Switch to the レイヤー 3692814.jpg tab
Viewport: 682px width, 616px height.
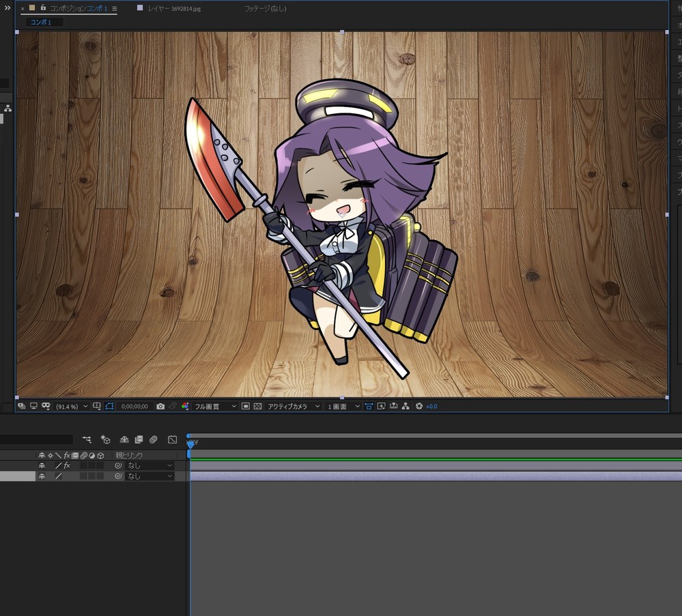[x=173, y=9]
